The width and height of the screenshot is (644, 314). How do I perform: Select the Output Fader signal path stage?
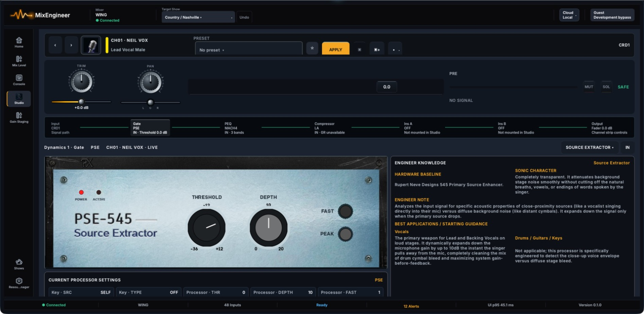click(609, 128)
